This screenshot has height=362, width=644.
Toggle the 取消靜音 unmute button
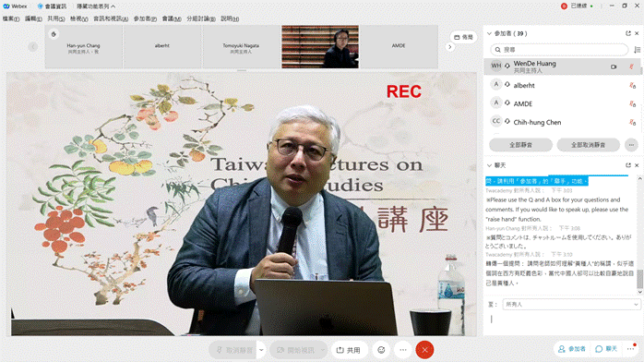click(x=233, y=350)
